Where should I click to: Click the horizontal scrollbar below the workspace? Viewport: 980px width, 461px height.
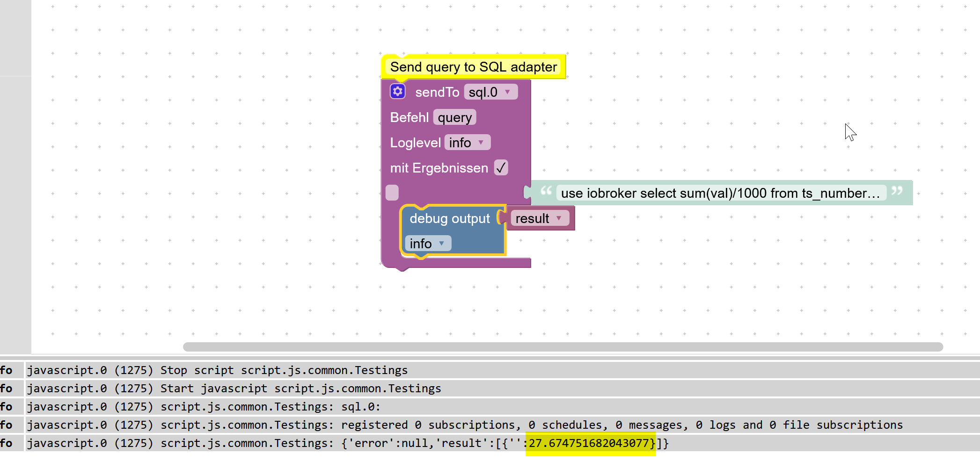pyautogui.click(x=562, y=347)
